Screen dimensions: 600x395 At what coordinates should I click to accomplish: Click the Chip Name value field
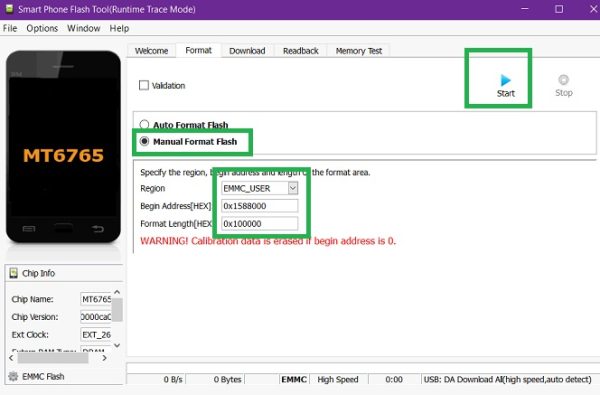click(x=96, y=299)
